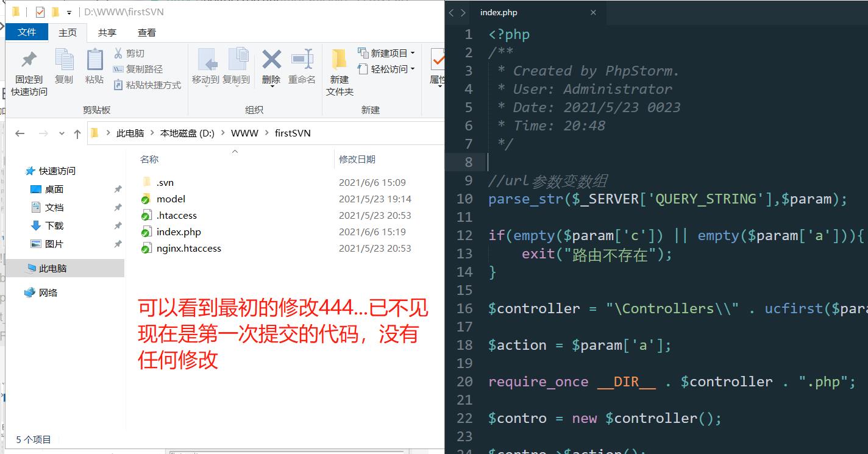Click Copy to (复制到) ribbon icon

pos(238,60)
